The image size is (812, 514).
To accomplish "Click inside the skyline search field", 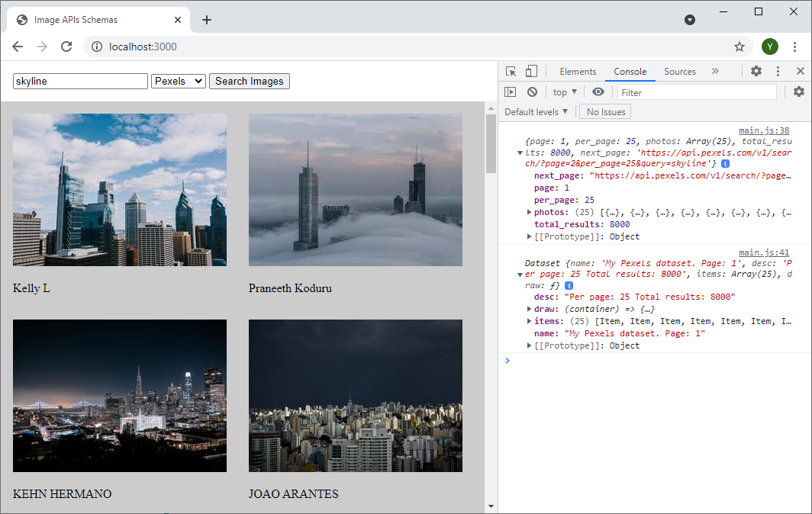I will click(79, 81).
